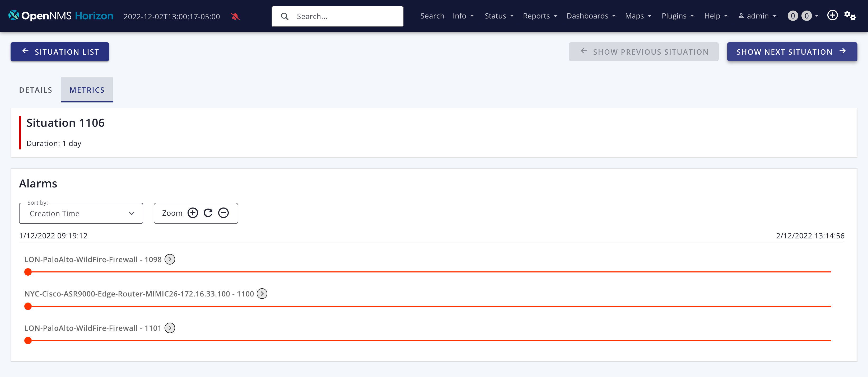
Task: Switch to the Details tab
Action: coord(36,90)
